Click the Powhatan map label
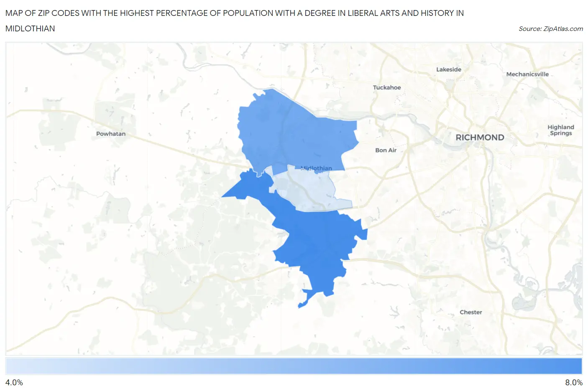The image size is (588, 392). click(x=111, y=134)
